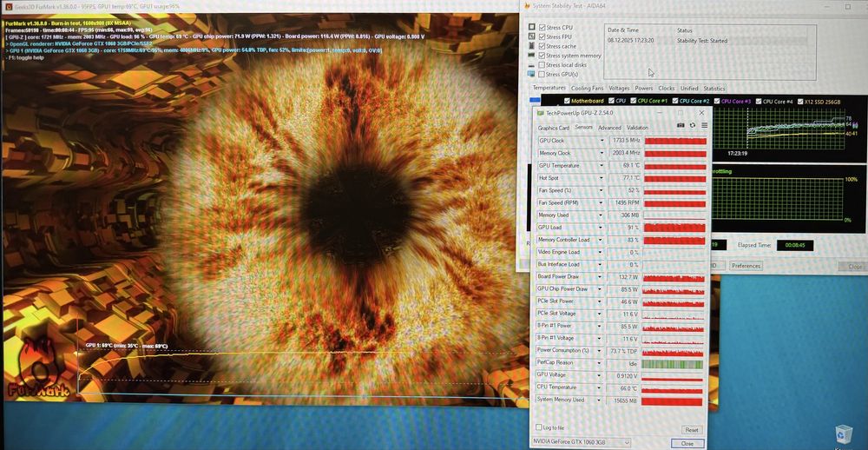Click the PerfCap Reason green bar graph
Screen dimensions: 868x450
click(x=672, y=364)
